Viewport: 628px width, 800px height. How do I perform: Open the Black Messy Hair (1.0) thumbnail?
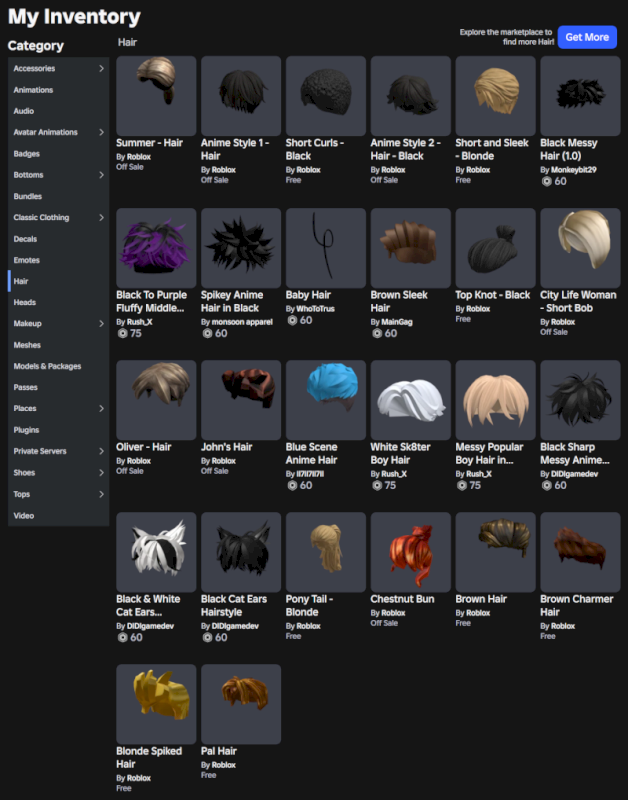click(x=580, y=96)
